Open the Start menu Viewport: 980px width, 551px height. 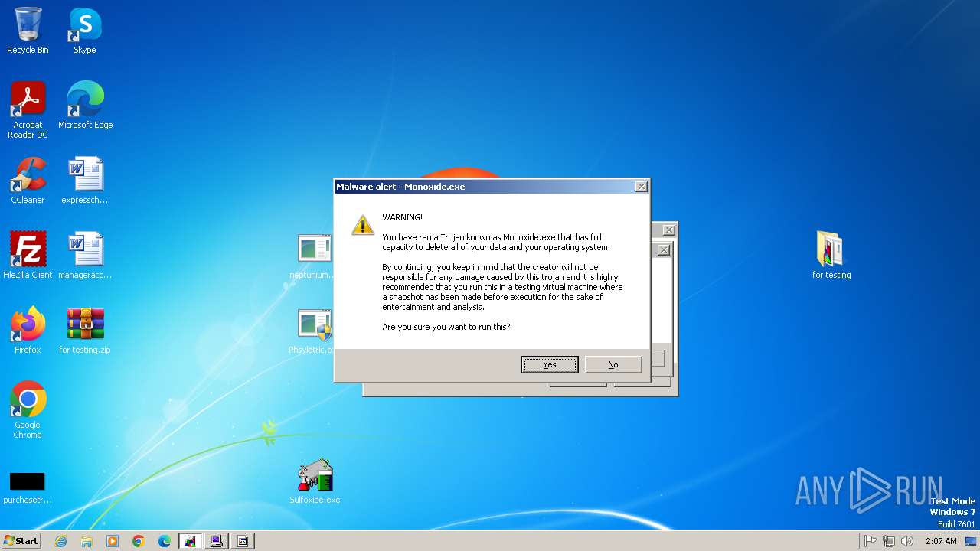[21, 541]
